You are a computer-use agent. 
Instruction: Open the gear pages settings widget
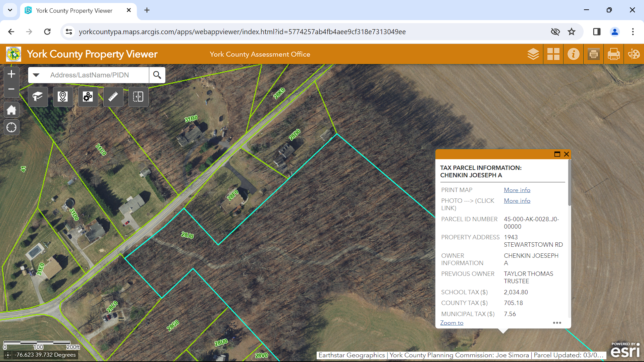tap(88, 97)
